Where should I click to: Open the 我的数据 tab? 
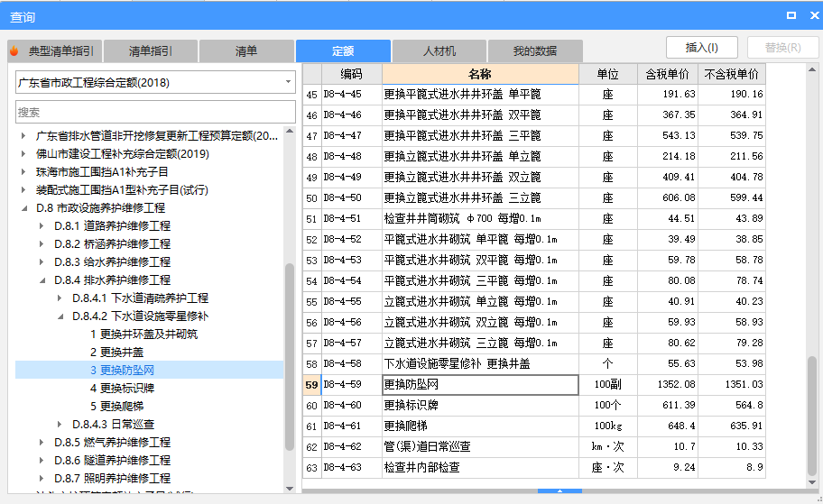click(535, 50)
